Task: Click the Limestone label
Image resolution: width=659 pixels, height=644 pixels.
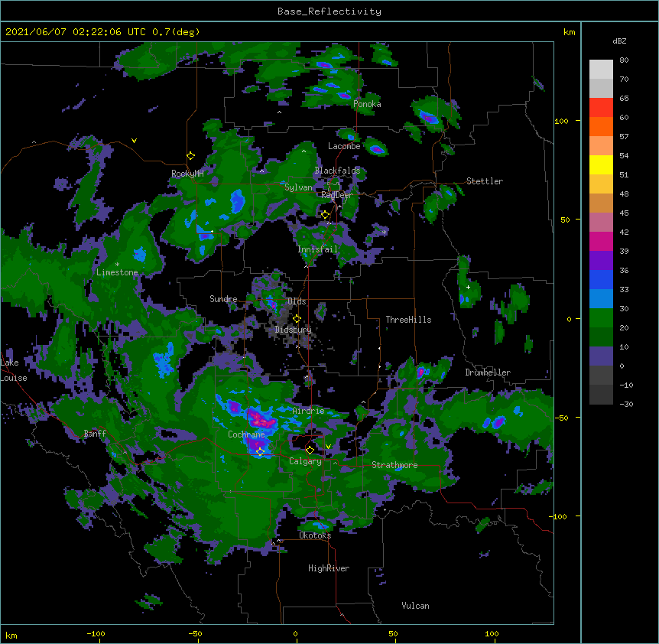Action: tap(117, 272)
